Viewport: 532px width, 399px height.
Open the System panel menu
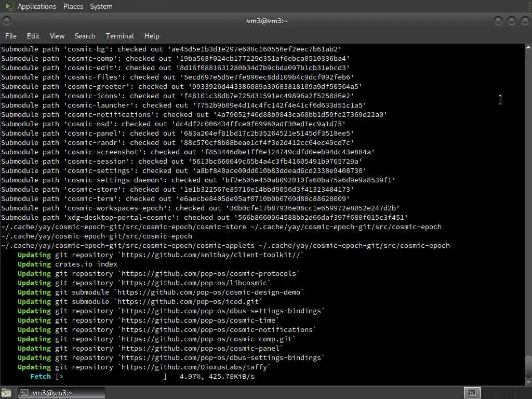click(x=101, y=6)
